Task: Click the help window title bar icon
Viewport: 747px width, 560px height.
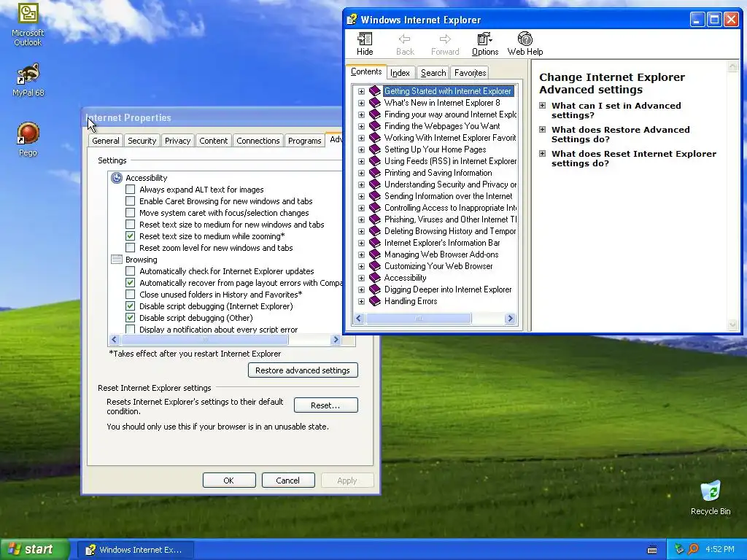Action: (352, 20)
